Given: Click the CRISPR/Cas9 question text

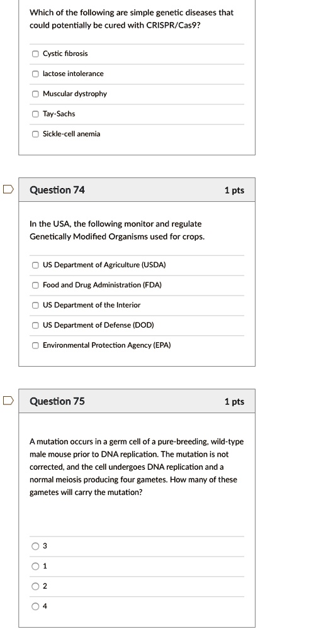Looking at the screenshot, I should tap(132, 19).
